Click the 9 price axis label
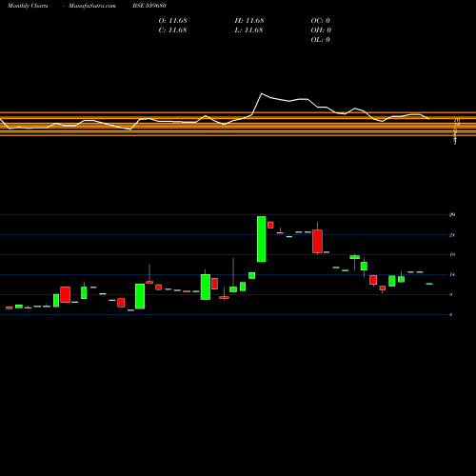476x476 pixels. pos(451,294)
